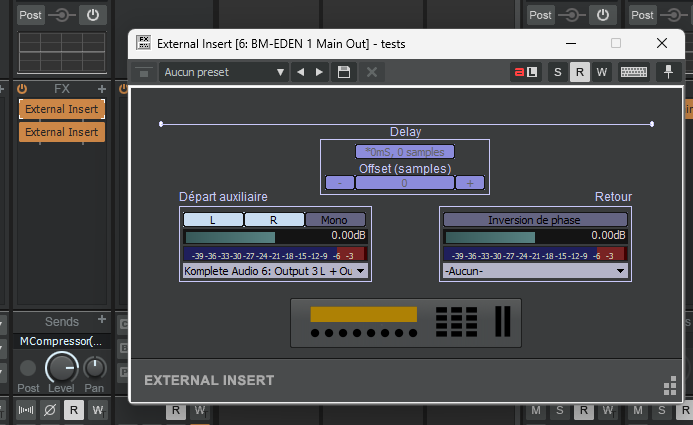693x425 pixels.
Task: Click the MCompressor send name
Action: point(61,342)
